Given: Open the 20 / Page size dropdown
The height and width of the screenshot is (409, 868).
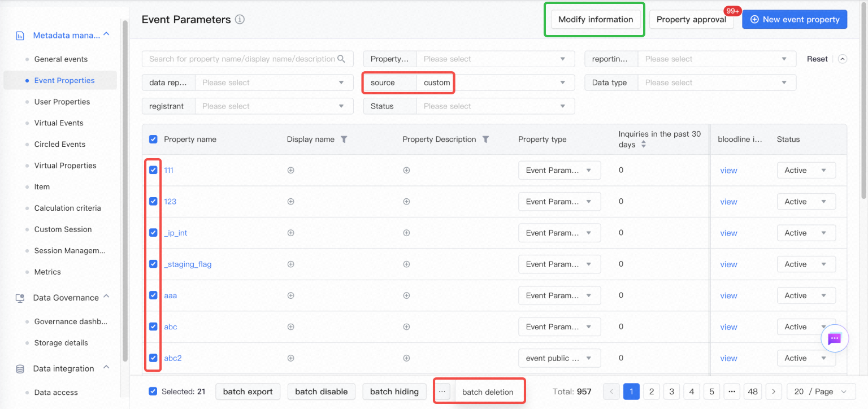Looking at the screenshot, I should click(821, 391).
